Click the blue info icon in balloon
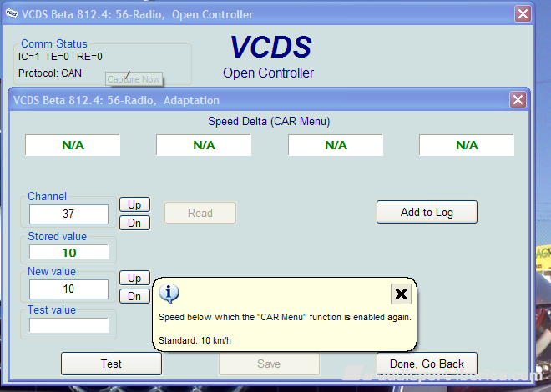The height and width of the screenshot is (392, 551). (x=169, y=294)
